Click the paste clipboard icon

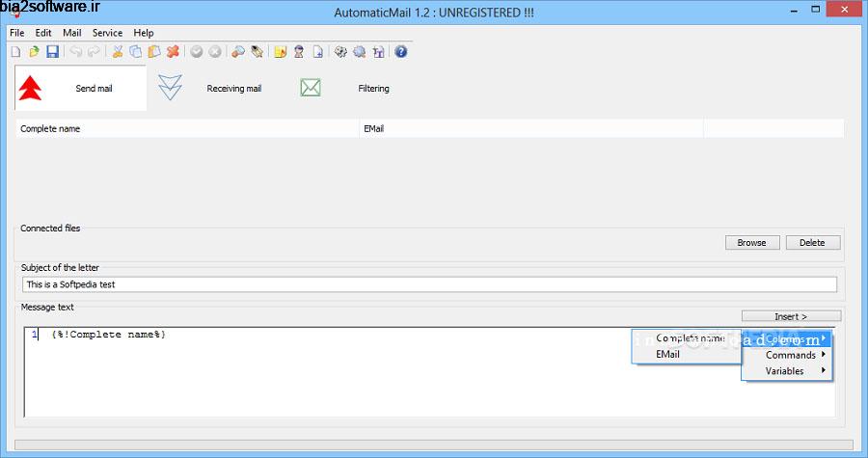pos(154,52)
